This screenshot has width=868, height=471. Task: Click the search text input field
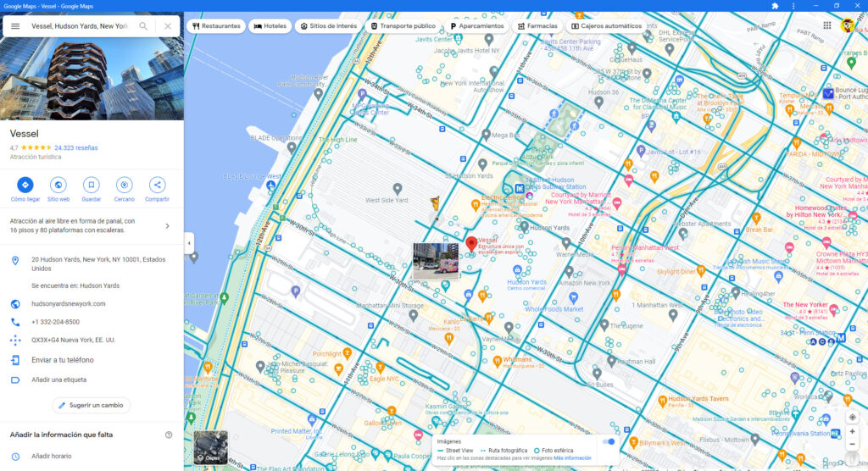79,26
